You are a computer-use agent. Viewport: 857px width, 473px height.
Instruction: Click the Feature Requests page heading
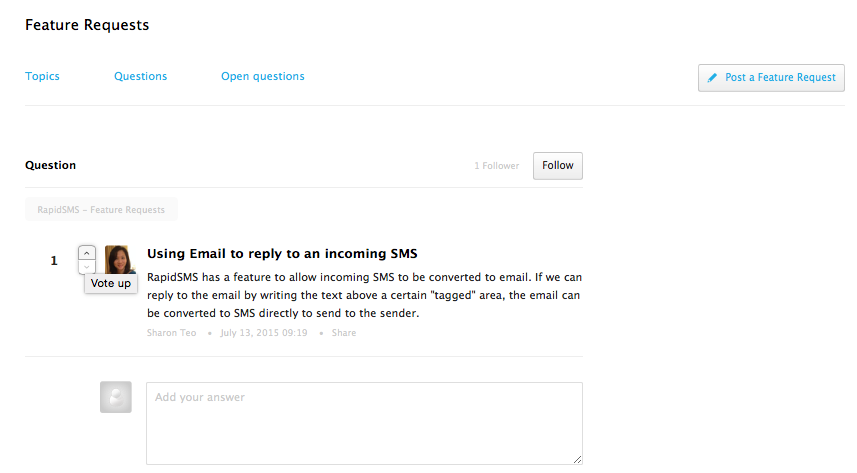[87, 25]
